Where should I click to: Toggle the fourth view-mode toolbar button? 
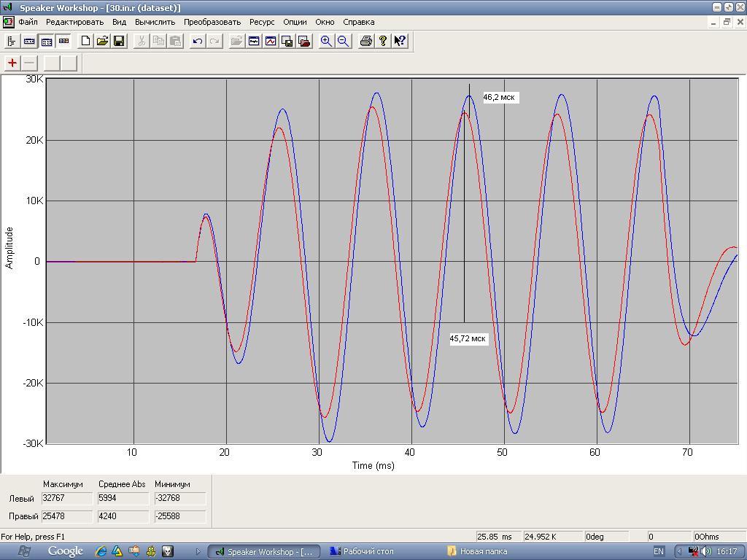coord(63,42)
